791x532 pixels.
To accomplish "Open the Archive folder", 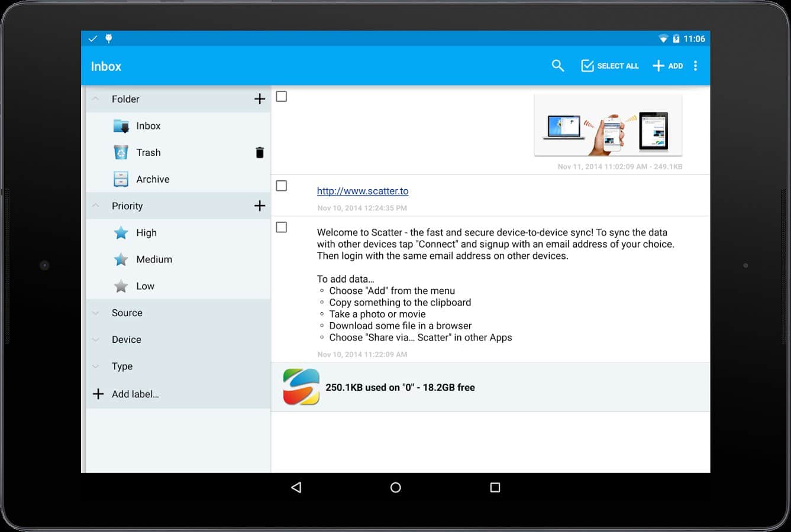I will click(152, 179).
